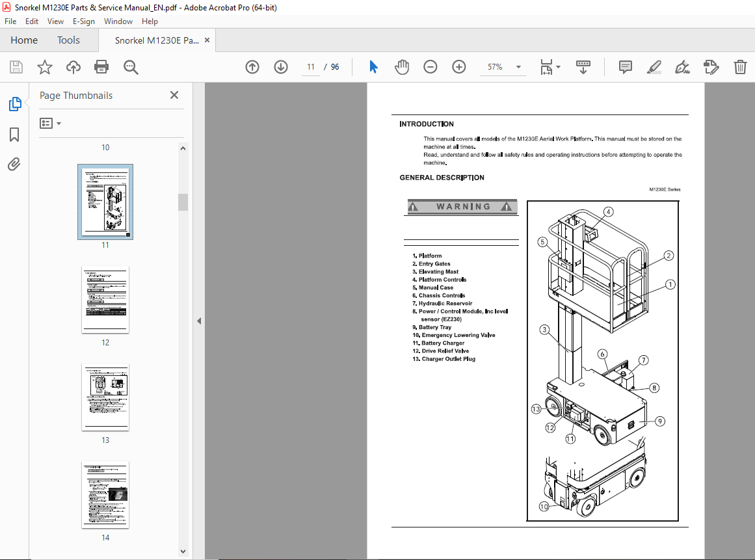Open the Stamp tool
The image size is (755, 560).
(711, 67)
